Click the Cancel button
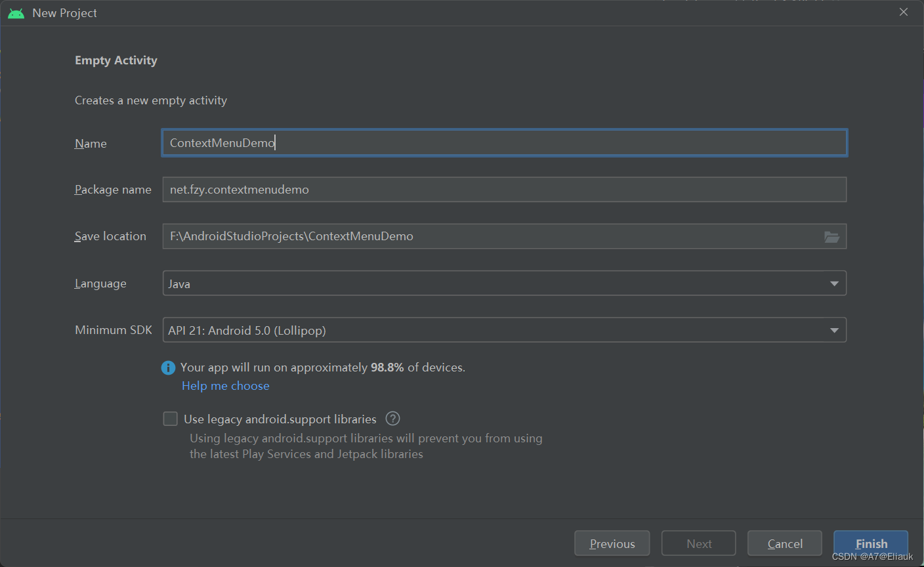Viewport: 924px width, 567px height. point(785,543)
